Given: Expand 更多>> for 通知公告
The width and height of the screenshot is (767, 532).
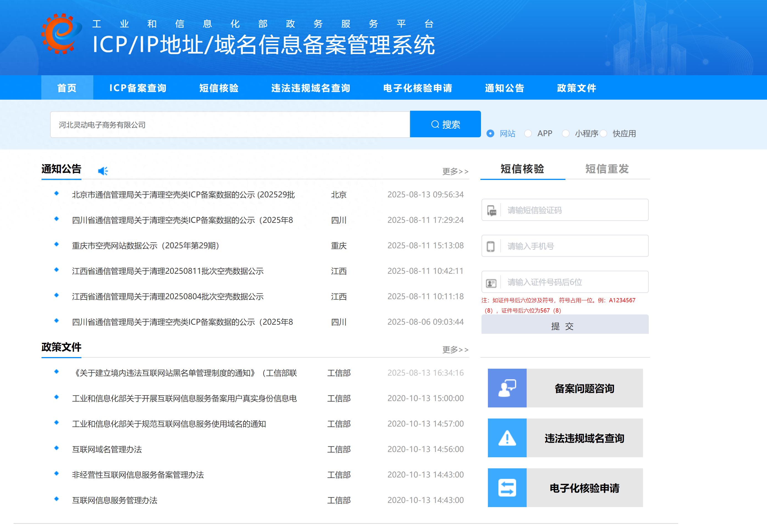Looking at the screenshot, I should point(455,171).
